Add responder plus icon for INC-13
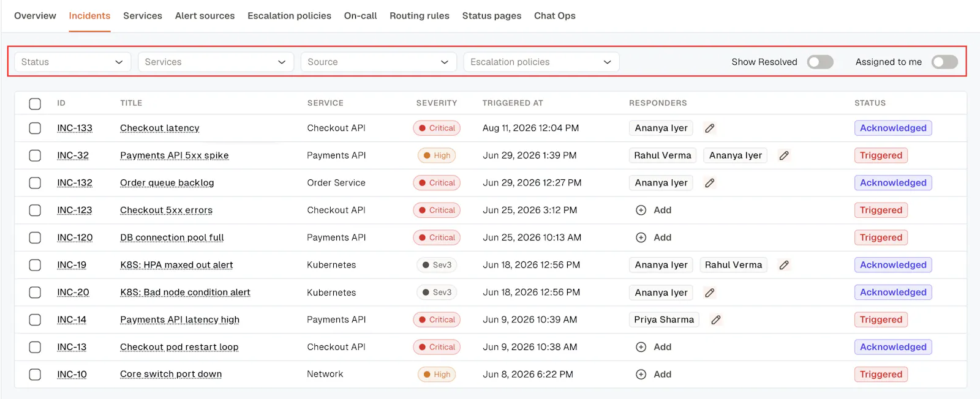 [x=641, y=347]
